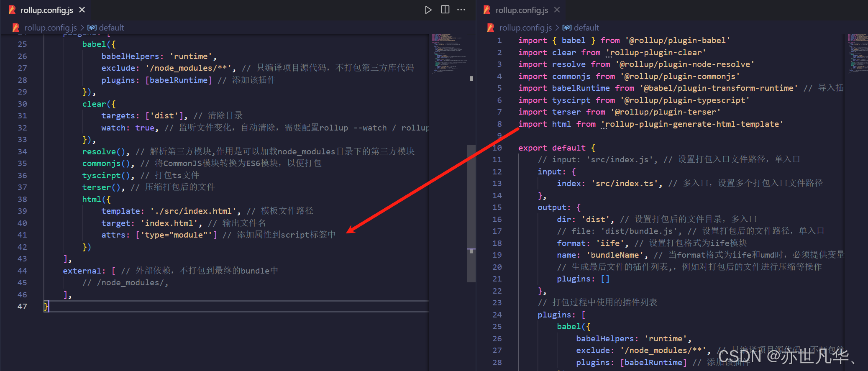The width and height of the screenshot is (868, 371).
Task: Click 'watch: true' on line 32 in the left editor
Action: [128, 128]
